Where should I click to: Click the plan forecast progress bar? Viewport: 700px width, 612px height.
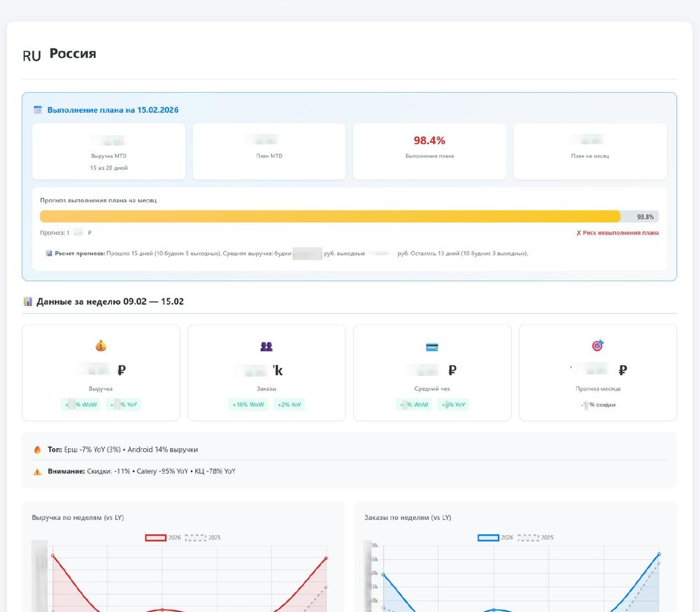coord(349,216)
